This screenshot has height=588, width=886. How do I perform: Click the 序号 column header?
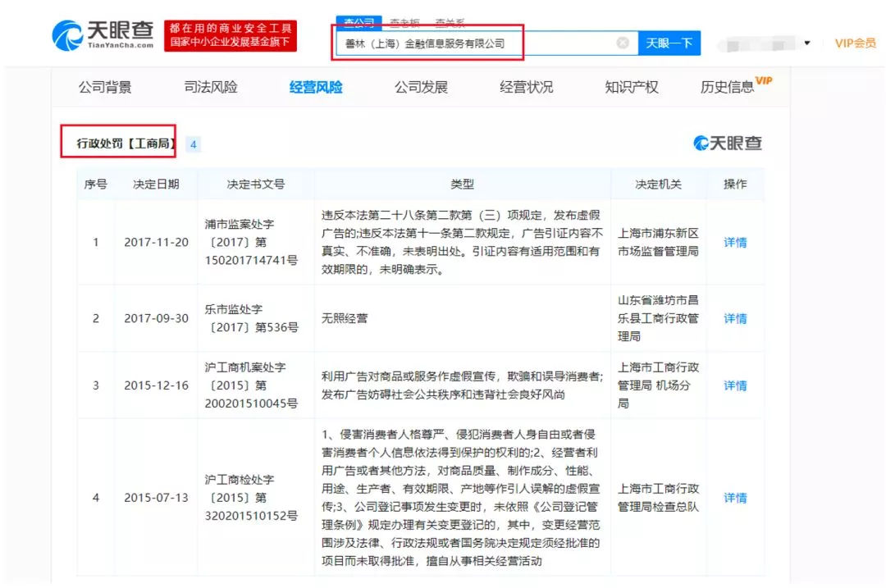95,185
